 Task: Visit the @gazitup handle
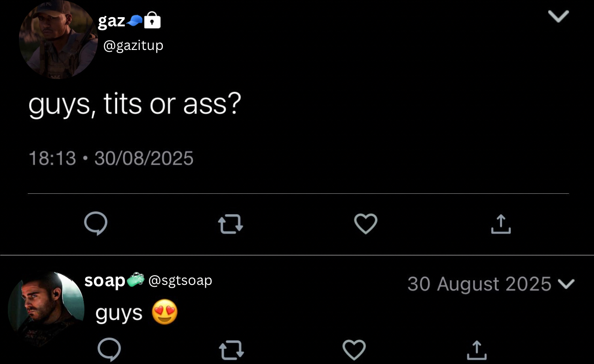coord(133,45)
